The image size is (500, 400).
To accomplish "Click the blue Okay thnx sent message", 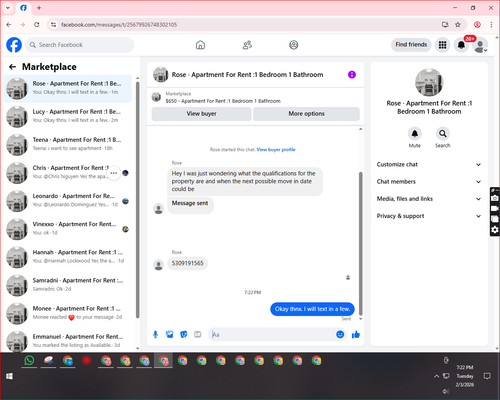I will pyautogui.click(x=312, y=309).
